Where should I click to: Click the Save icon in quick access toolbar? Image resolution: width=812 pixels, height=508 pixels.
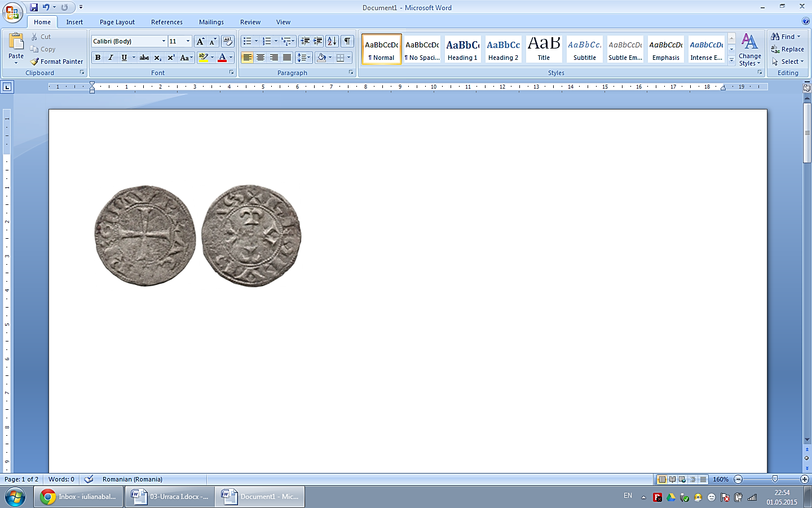pyautogui.click(x=34, y=7)
